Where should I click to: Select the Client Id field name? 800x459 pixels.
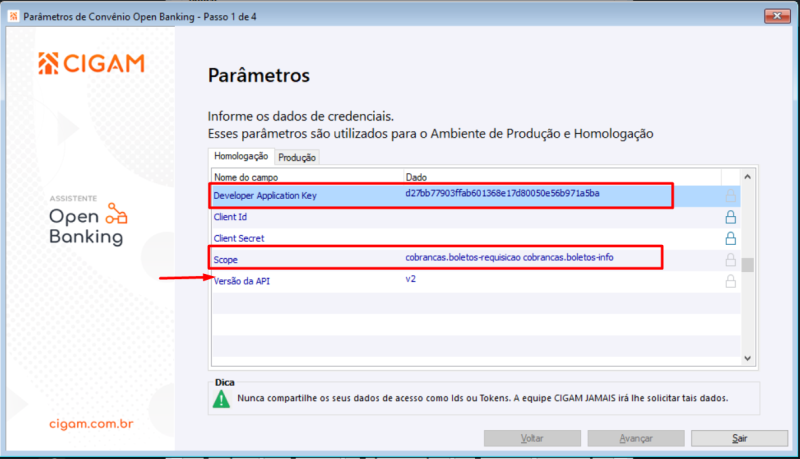click(230, 217)
